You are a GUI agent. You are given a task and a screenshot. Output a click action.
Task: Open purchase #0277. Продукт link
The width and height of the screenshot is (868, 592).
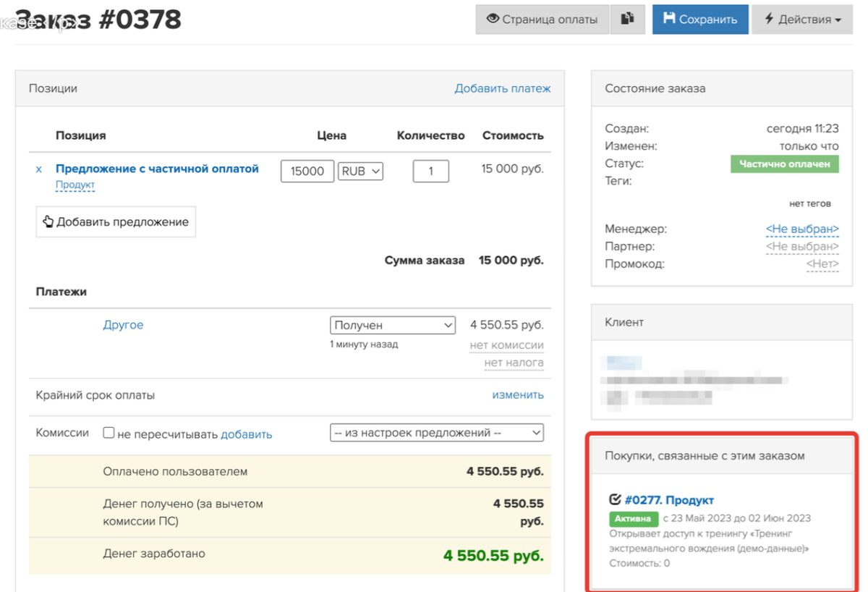click(668, 500)
